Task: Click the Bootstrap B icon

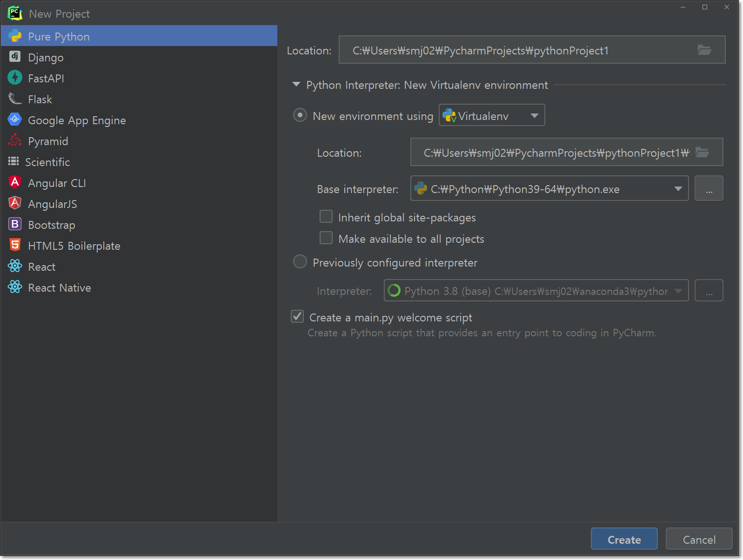Action: pyautogui.click(x=15, y=224)
